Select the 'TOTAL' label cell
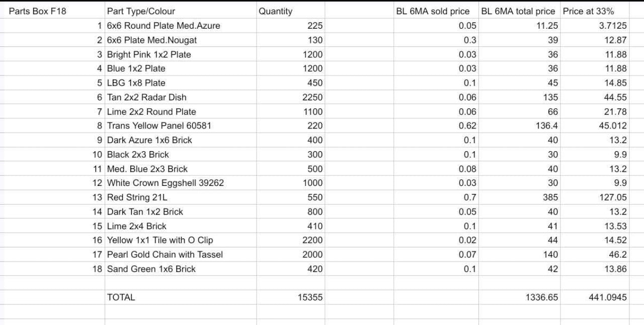The image size is (644, 325). click(x=181, y=297)
